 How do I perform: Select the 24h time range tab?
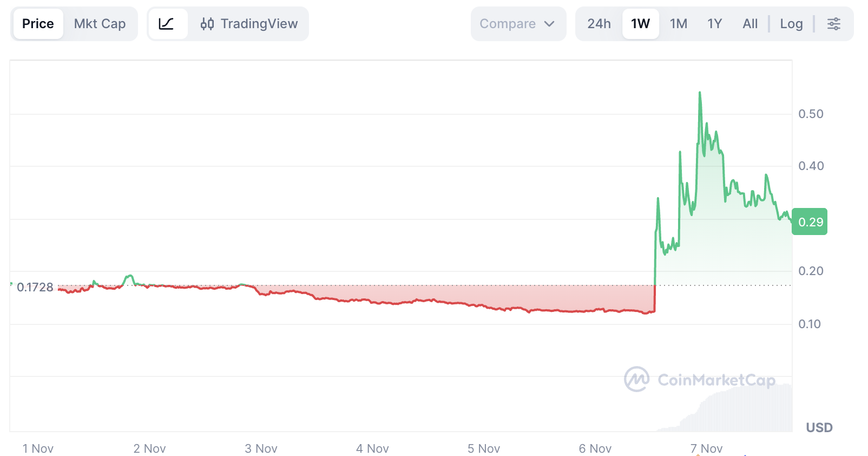[x=599, y=23]
